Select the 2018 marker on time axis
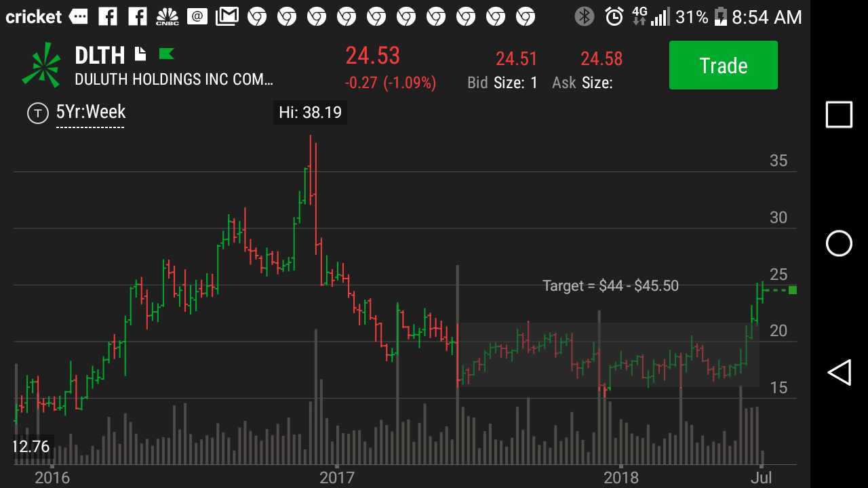Screen dimensions: 868x488 coord(621,477)
